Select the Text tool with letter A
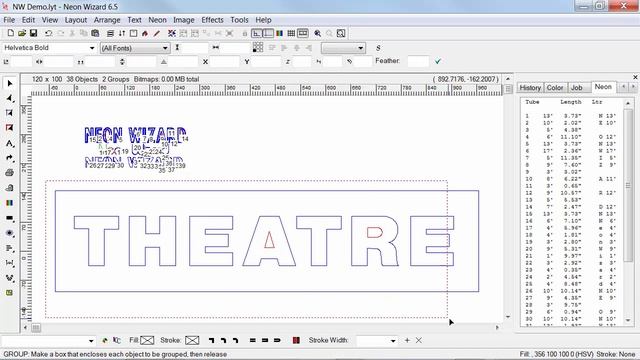Screen dimensions: 640x360 9,143
